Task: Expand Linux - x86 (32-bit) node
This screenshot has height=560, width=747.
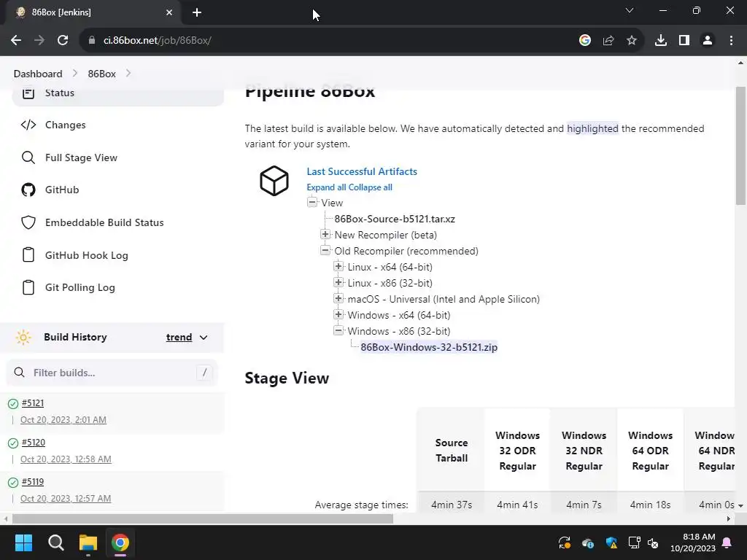Action: (338, 282)
